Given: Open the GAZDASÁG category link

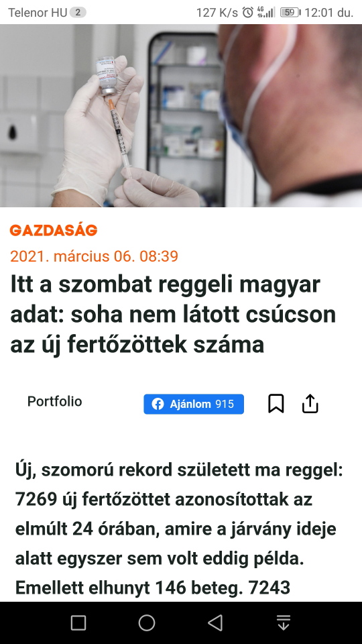Looking at the screenshot, I should coord(54,230).
